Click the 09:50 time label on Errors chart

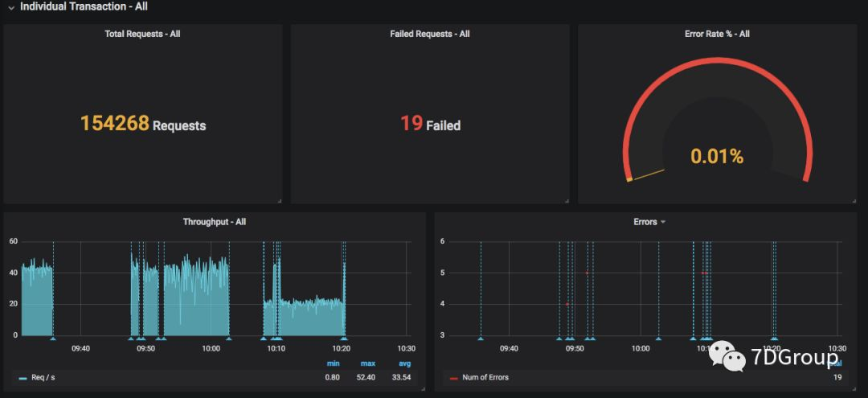point(575,349)
